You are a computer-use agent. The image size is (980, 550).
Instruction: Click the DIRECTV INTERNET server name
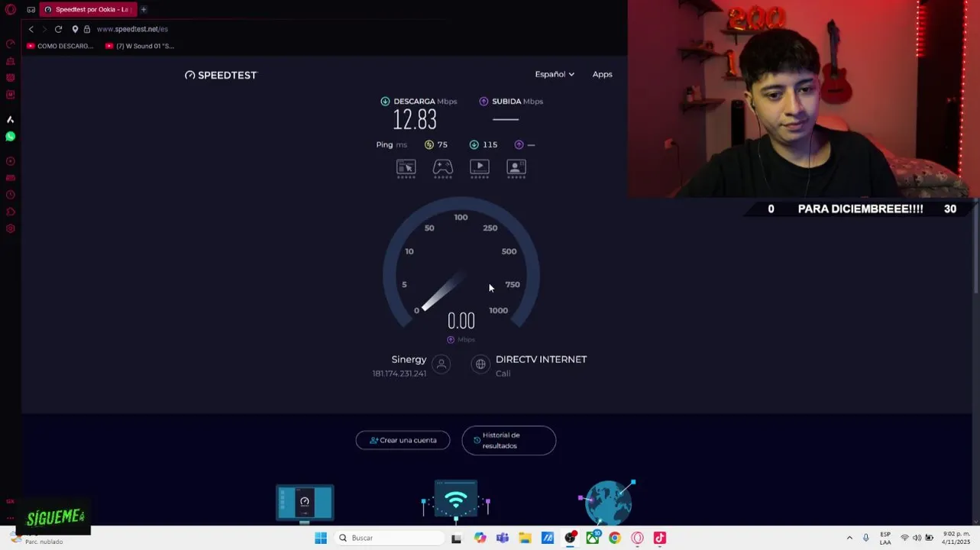click(x=541, y=359)
